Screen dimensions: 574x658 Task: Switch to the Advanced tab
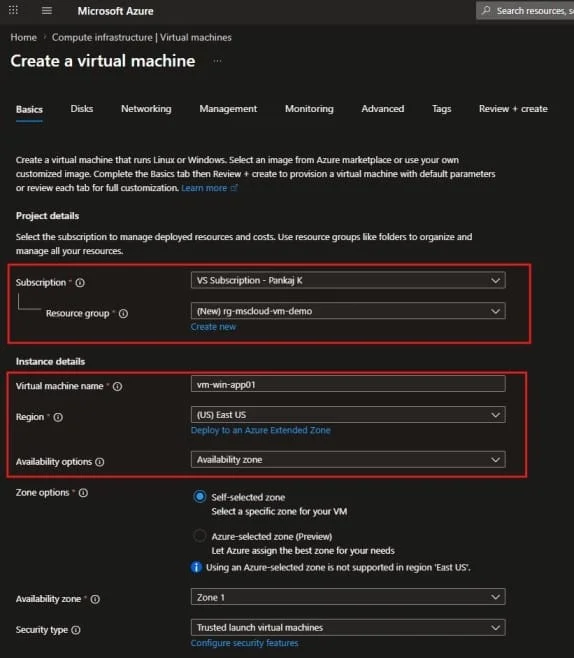pyautogui.click(x=383, y=109)
